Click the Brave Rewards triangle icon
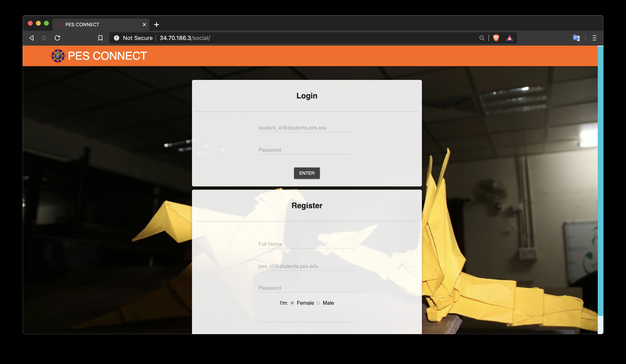The width and height of the screenshot is (626, 364). click(509, 38)
